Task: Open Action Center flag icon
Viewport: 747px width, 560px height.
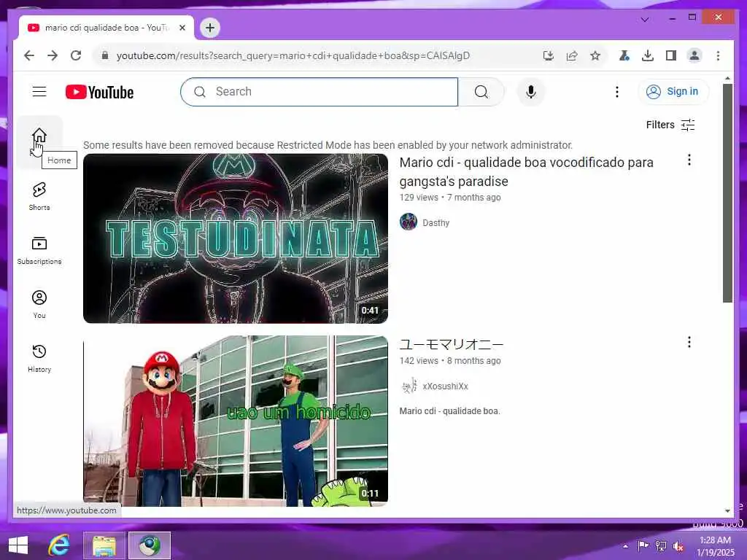Action: tap(643, 545)
